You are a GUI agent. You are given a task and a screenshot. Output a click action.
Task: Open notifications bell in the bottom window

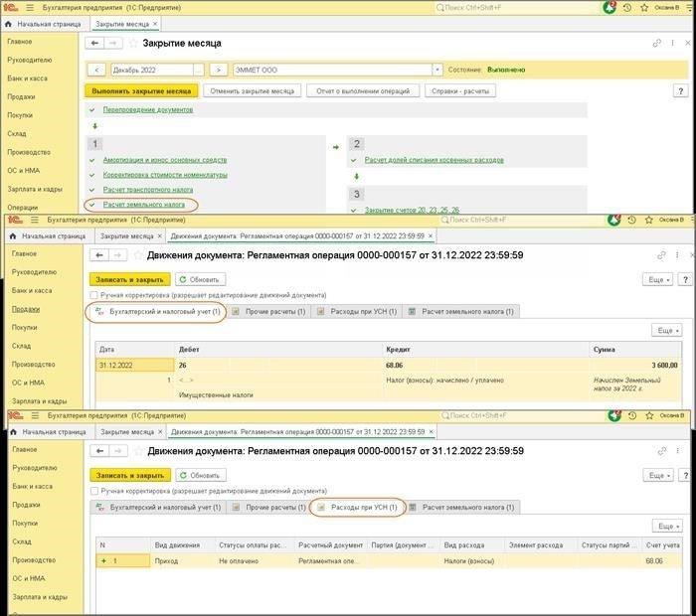[x=614, y=415]
